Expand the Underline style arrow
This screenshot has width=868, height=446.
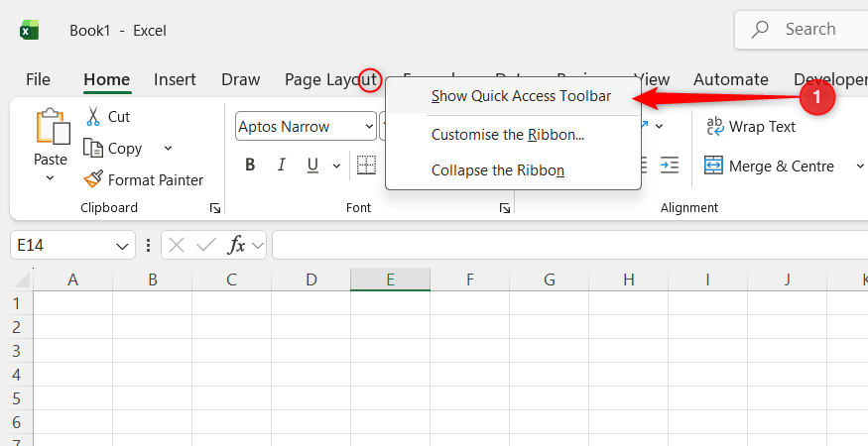tap(336, 166)
